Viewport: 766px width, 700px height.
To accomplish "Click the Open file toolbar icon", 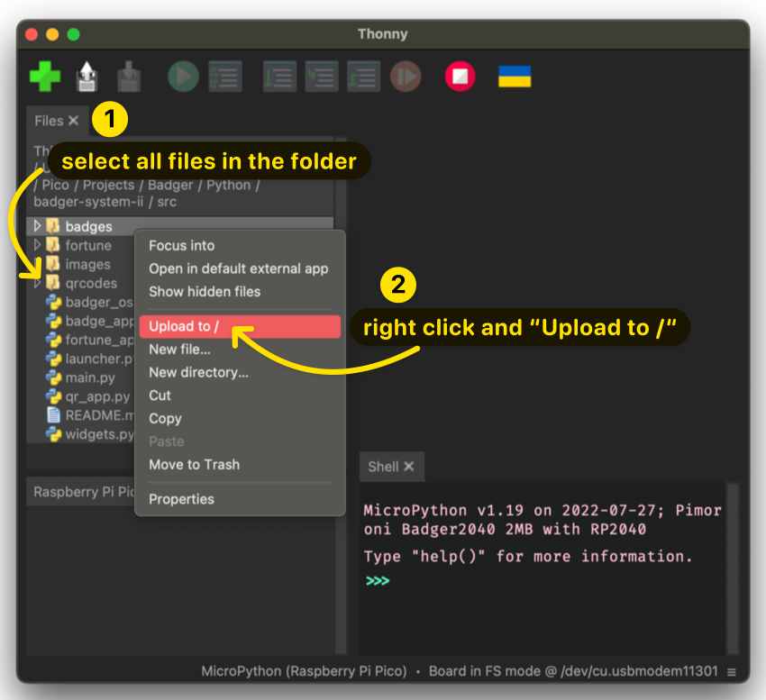I will coord(87,77).
